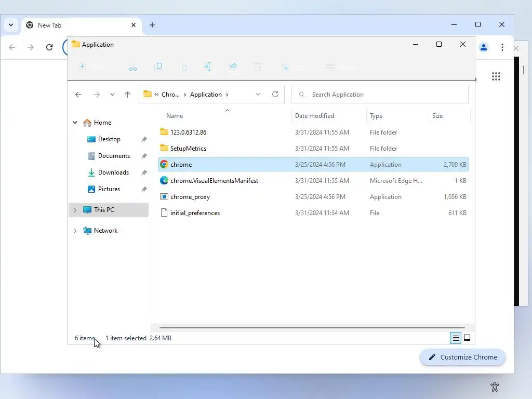The image size is (532, 399).
Task: Open the View options in toolbar
Action: point(342,67)
